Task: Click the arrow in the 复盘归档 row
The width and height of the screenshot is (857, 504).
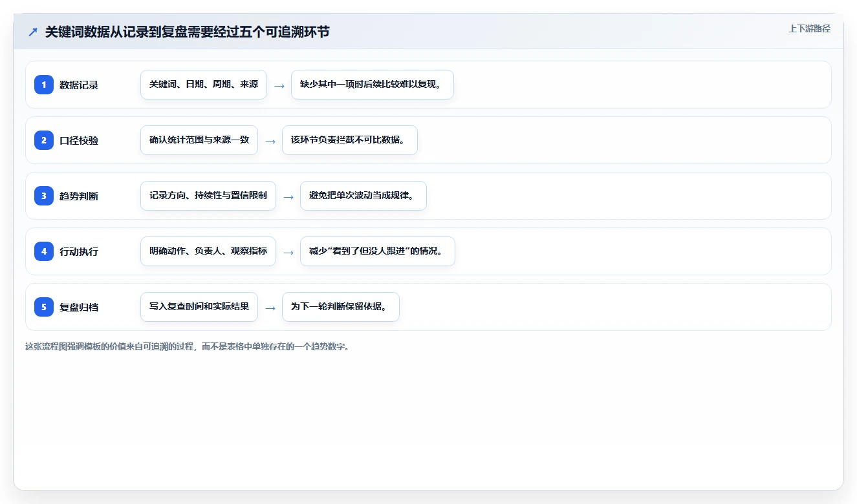Action: [x=270, y=308]
